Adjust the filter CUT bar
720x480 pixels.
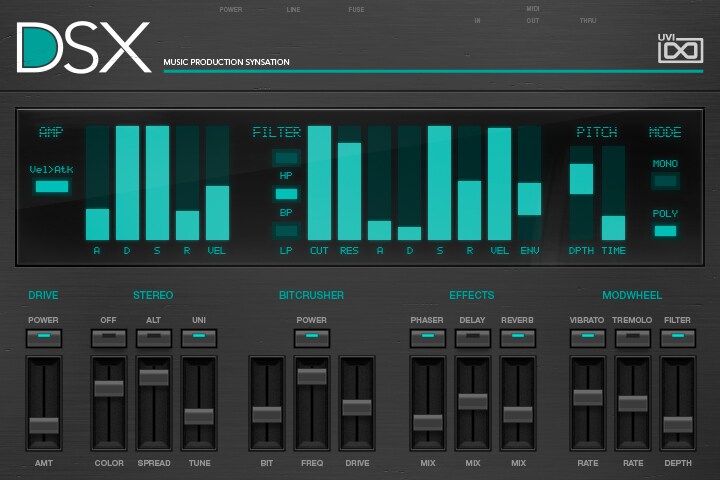[319, 183]
